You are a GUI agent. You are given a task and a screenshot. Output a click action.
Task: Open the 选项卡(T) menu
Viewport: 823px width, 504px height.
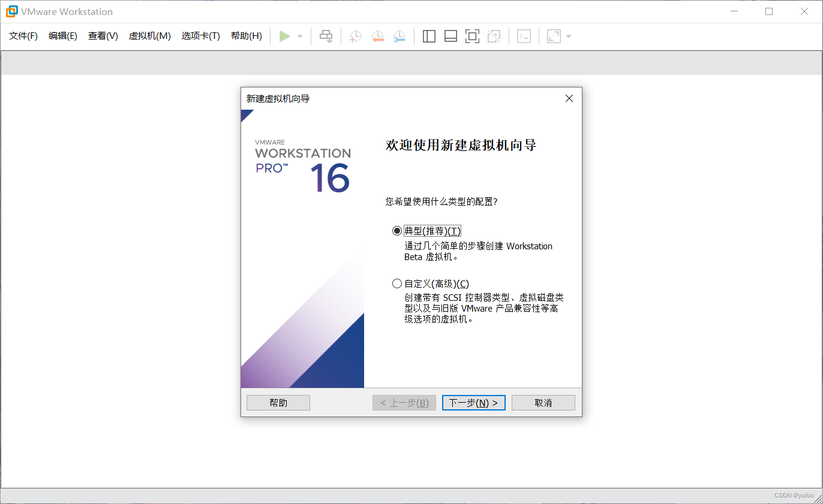[x=201, y=36]
